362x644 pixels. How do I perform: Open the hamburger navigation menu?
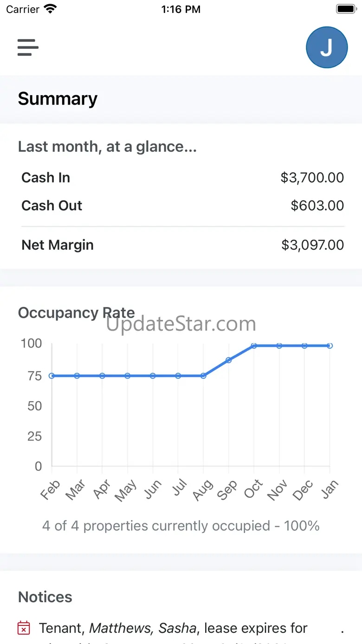tap(28, 47)
